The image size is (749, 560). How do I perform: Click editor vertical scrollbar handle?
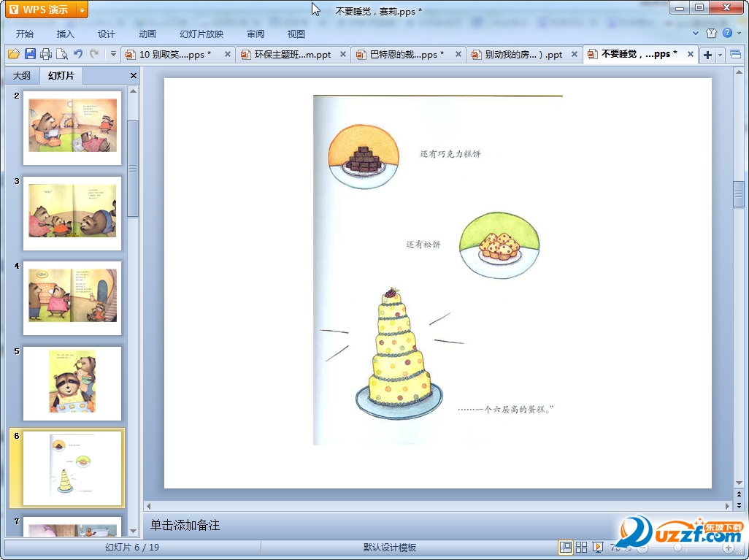[739, 194]
